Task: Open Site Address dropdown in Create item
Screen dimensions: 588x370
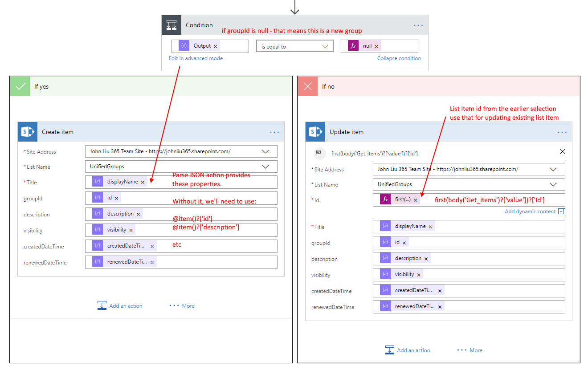Action: 265,151
